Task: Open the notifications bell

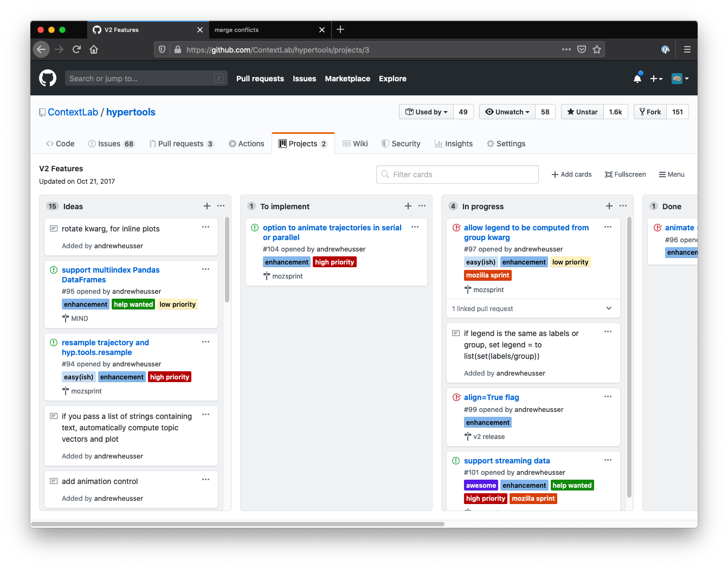Action: 637,79
